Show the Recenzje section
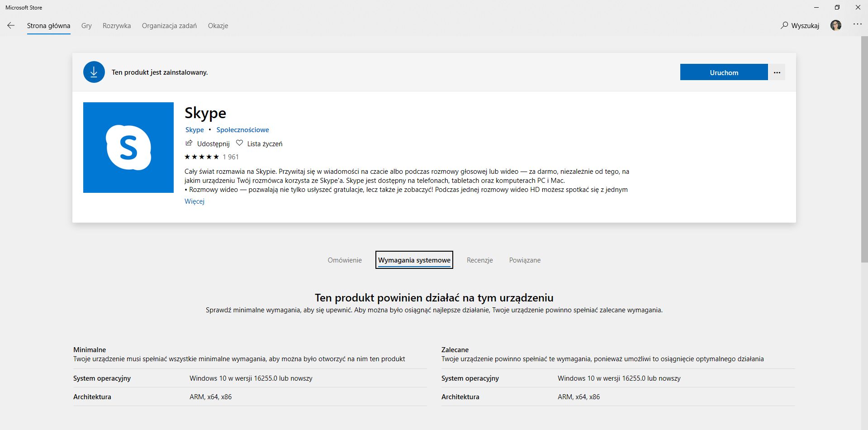Viewport: 868px width, 430px height. click(x=480, y=260)
